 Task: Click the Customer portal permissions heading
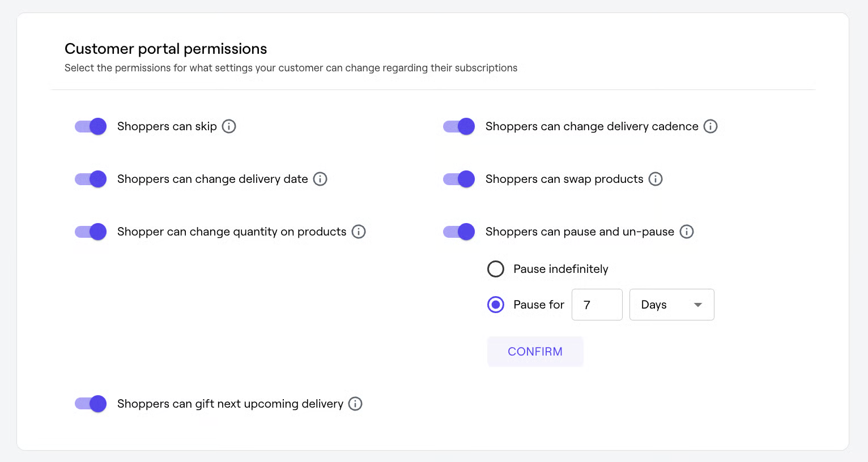[165, 49]
